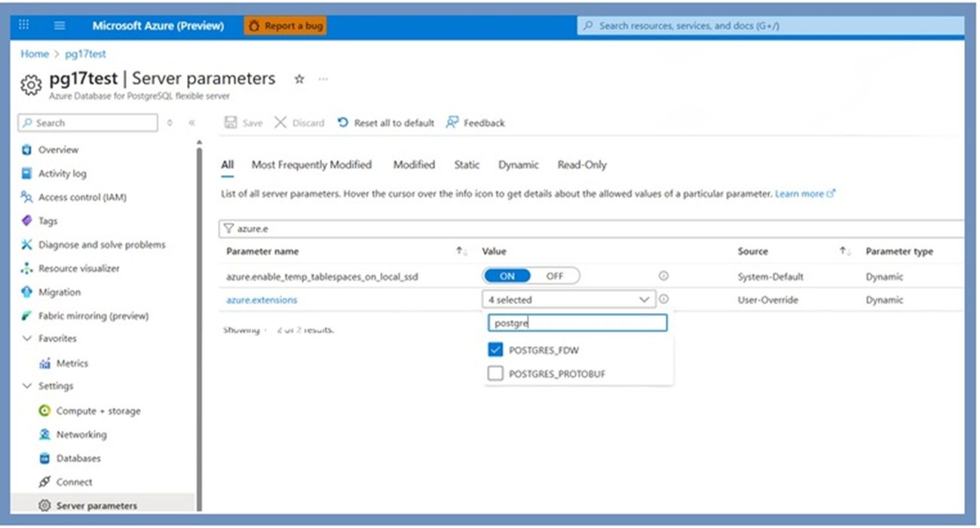Image resolution: width=980 pixels, height=528 pixels.
Task: Click the Discard toolbar button
Action: tap(299, 123)
